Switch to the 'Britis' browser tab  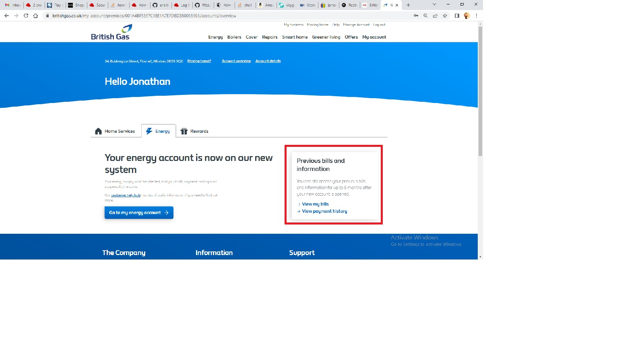click(371, 5)
